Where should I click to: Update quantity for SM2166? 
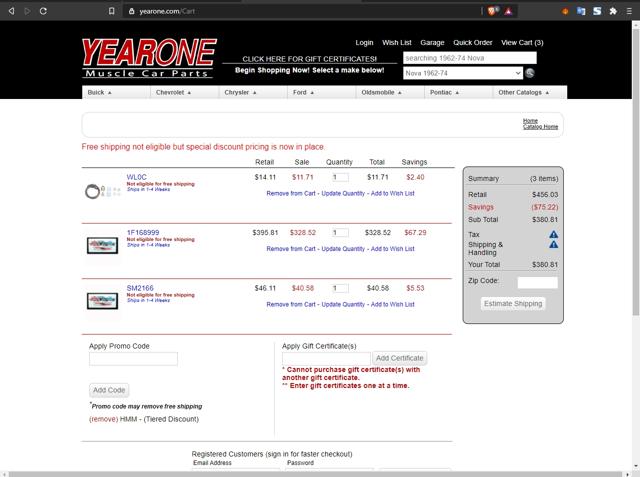(x=343, y=304)
